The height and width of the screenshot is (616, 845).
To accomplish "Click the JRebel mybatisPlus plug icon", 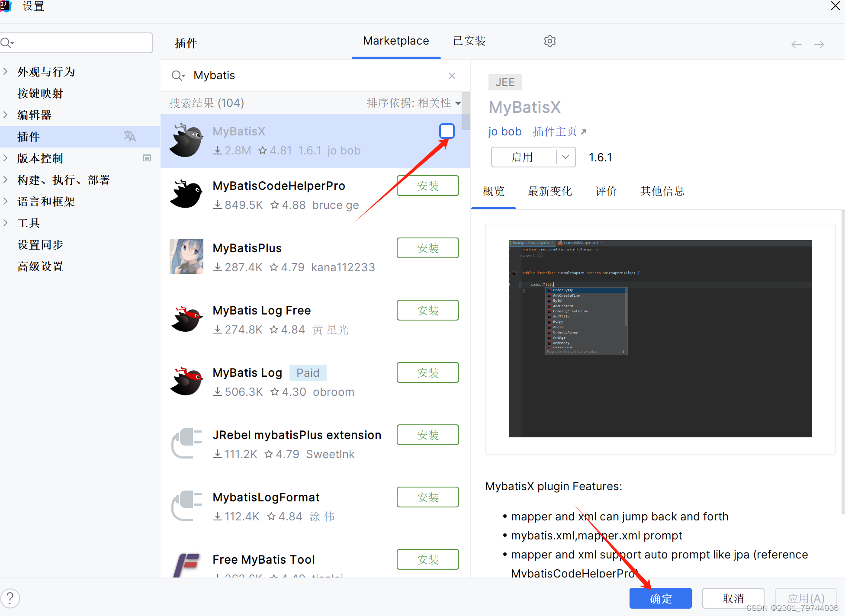I will point(186,443).
